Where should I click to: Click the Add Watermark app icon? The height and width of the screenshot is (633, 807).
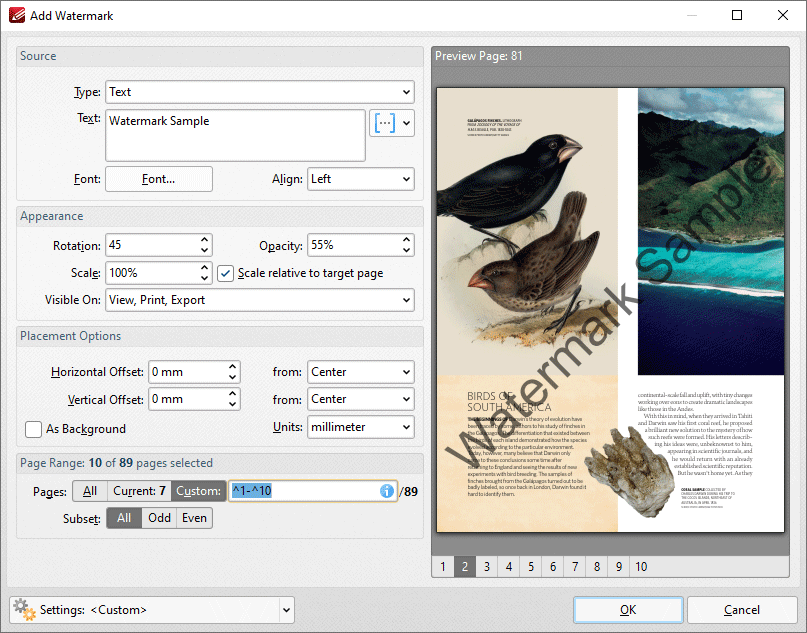tap(17, 15)
